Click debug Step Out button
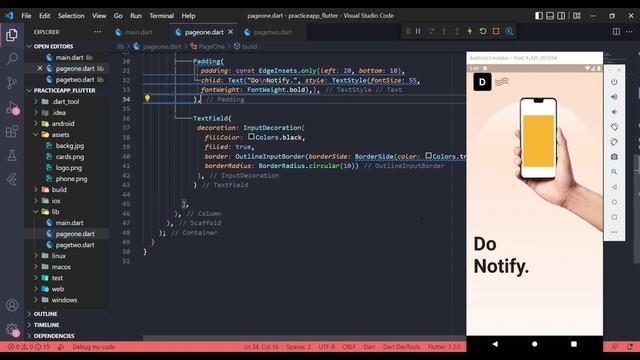Viewport: 640px width, 360px height. (x=457, y=31)
